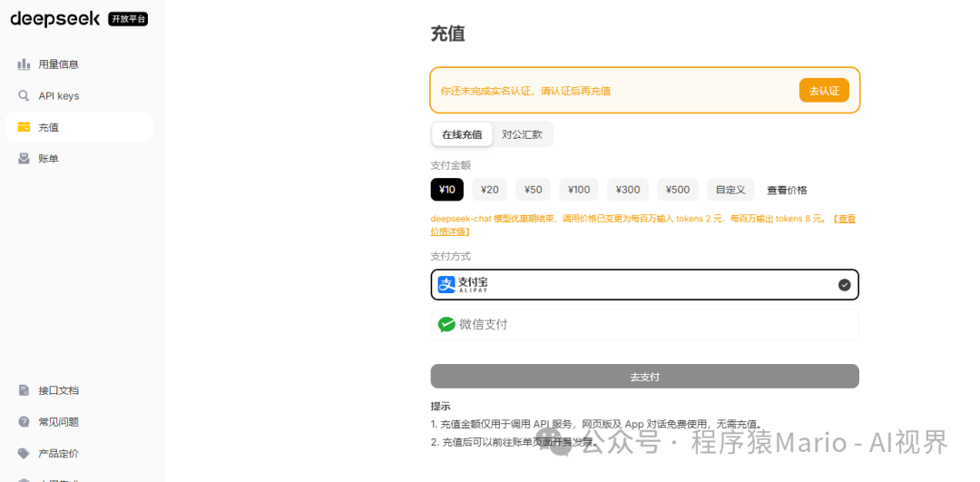Click the 提示 heading
980x482 pixels.
pyautogui.click(x=441, y=406)
